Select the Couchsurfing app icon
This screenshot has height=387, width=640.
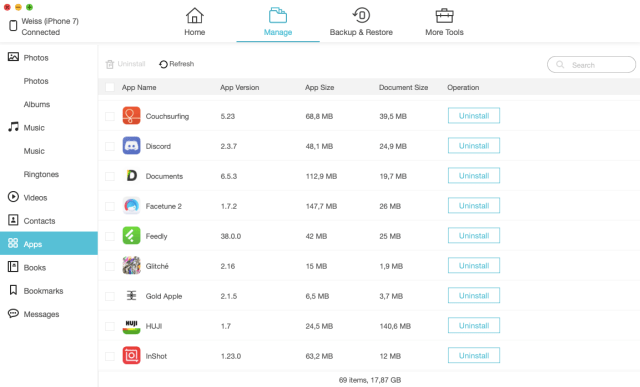pyautogui.click(x=131, y=116)
